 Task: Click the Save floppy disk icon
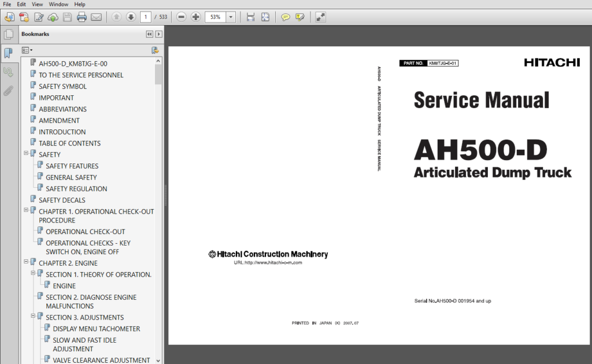coord(67,17)
